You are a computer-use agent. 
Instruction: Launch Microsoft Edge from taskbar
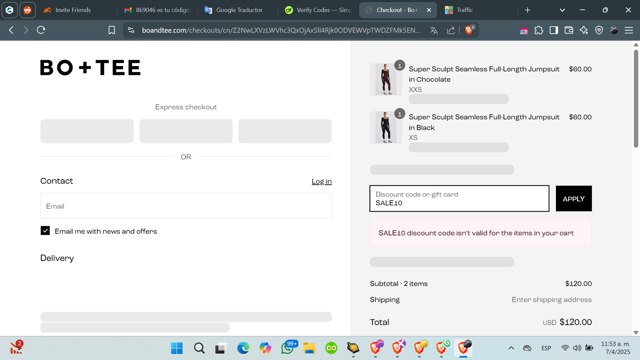pos(243,348)
